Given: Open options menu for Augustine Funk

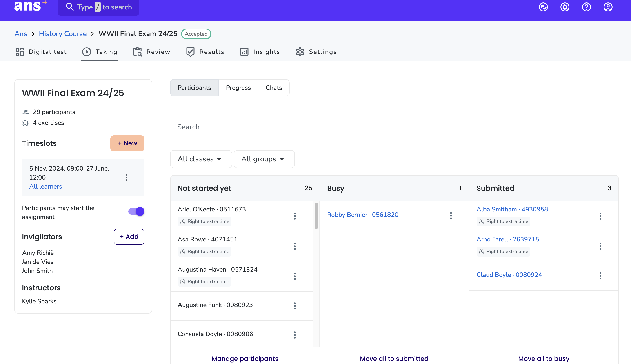Looking at the screenshot, I should coord(295,306).
